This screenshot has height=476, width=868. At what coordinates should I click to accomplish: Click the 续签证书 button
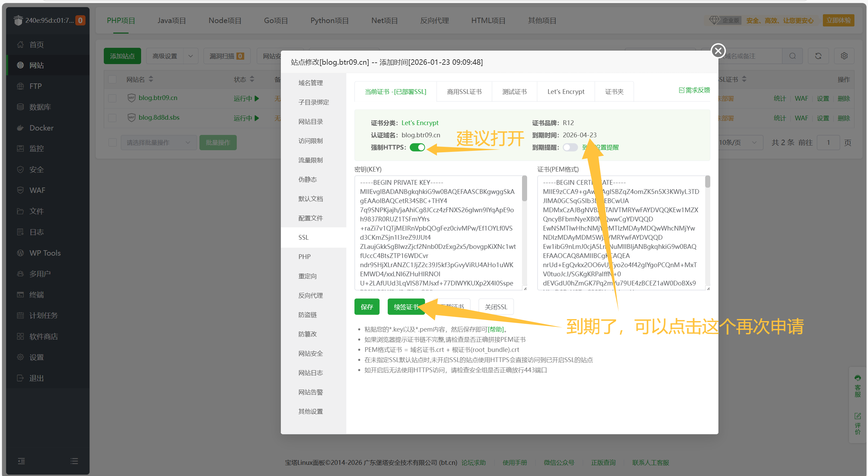tap(406, 306)
